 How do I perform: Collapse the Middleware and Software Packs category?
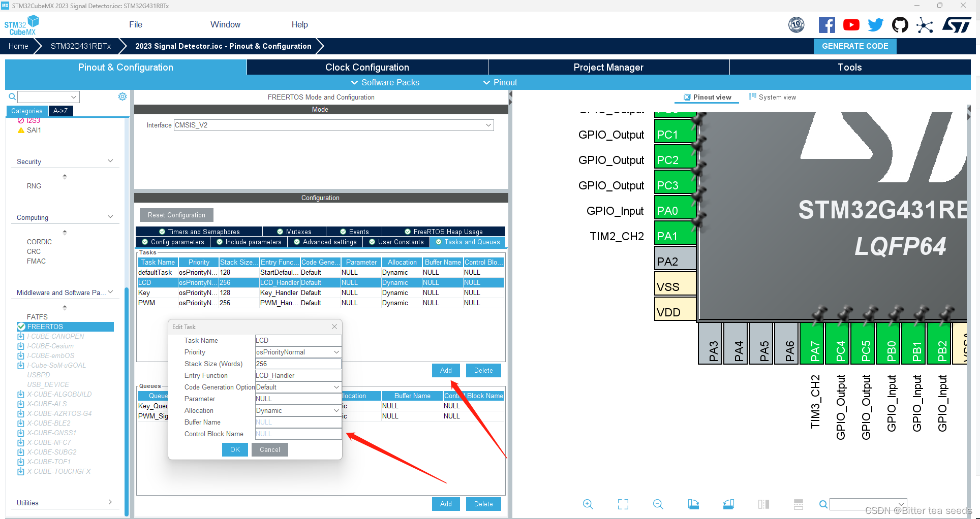(x=110, y=292)
